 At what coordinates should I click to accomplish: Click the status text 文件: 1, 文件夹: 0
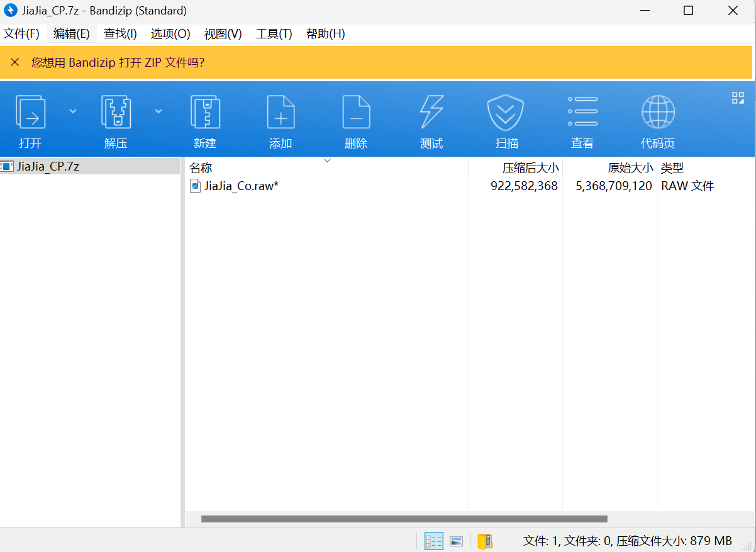(567, 541)
